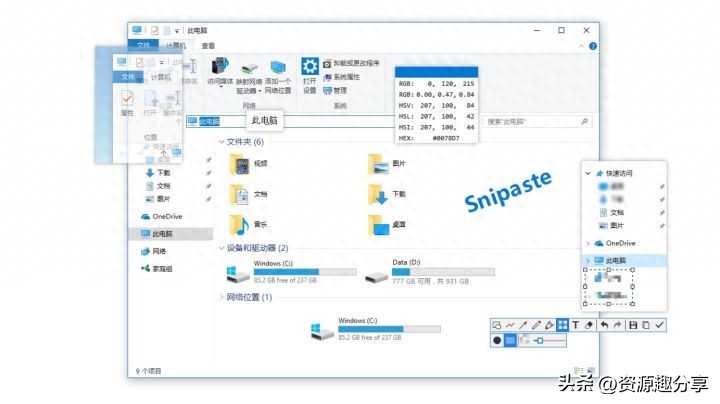This screenshot has width=720, height=404.
Task: Click the 访问媒体 ribbon icon
Action: [220, 72]
